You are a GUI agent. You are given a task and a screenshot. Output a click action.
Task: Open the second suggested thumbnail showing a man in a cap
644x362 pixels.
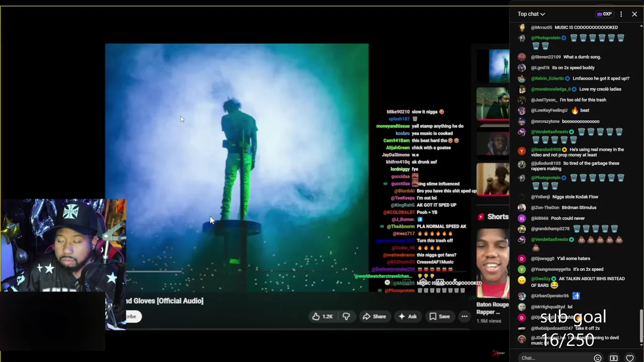coord(493,104)
